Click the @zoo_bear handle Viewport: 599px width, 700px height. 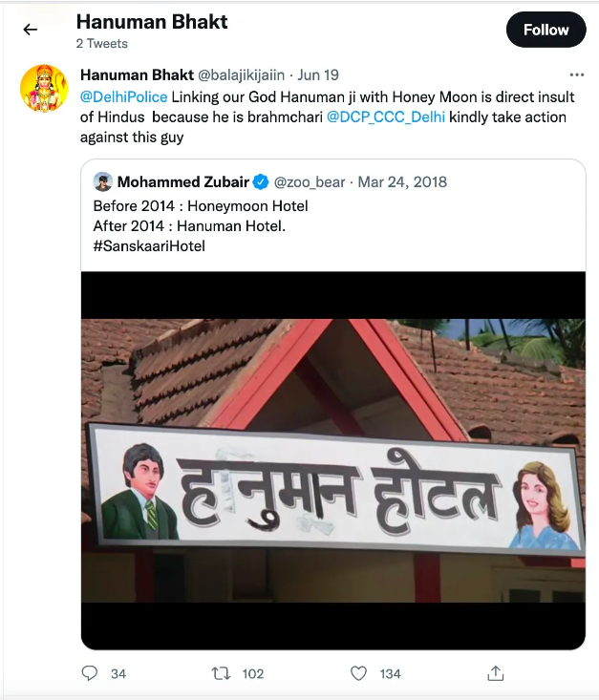310,181
